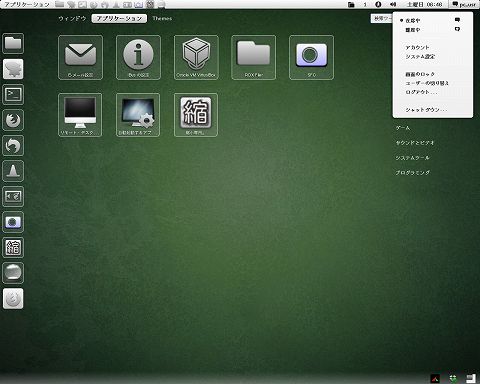
Task: Launch the camera app in the grid
Action: (x=311, y=57)
